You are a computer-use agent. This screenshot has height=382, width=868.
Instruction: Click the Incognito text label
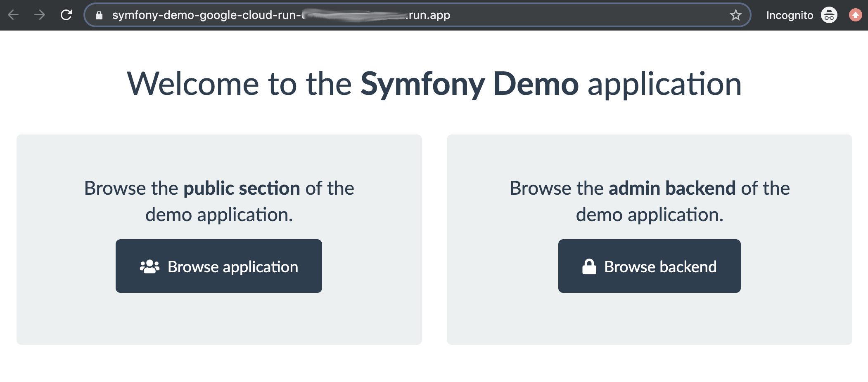tap(790, 15)
